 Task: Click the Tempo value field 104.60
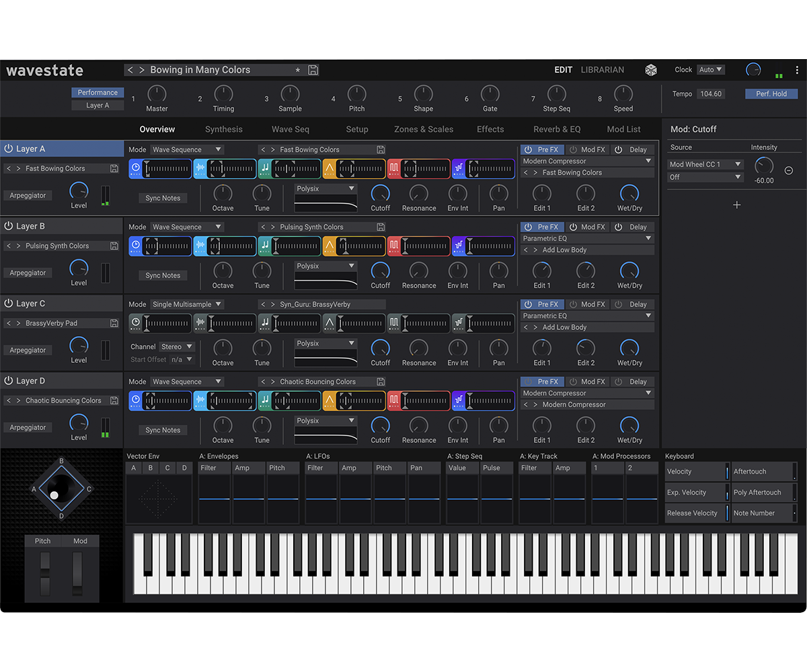710,94
